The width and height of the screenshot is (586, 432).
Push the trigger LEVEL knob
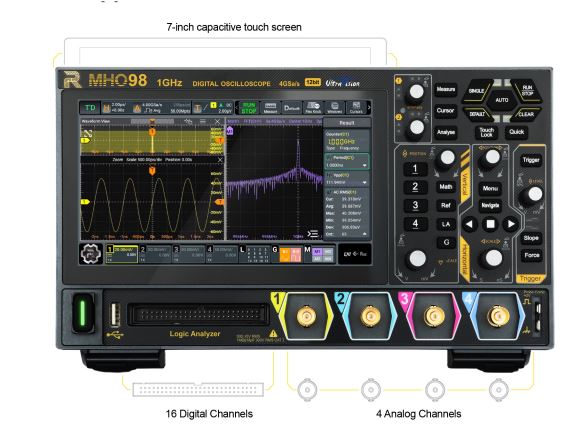click(534, 194)
